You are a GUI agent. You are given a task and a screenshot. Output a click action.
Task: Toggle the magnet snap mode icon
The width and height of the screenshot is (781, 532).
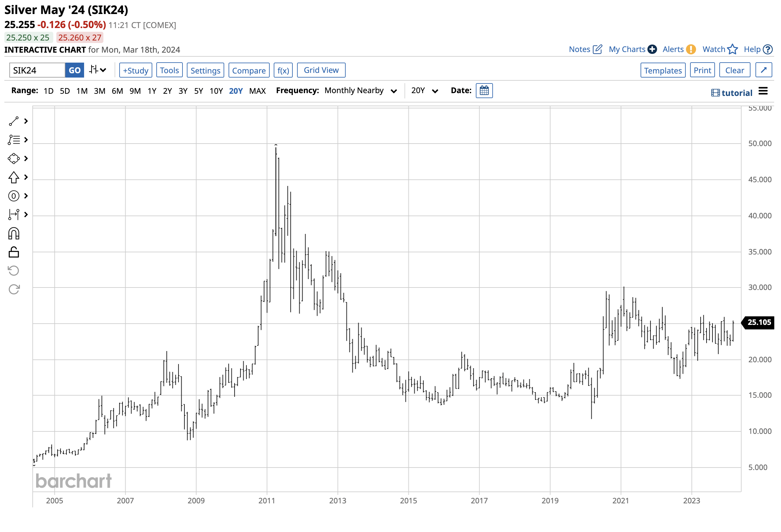(x=14, y=234)
